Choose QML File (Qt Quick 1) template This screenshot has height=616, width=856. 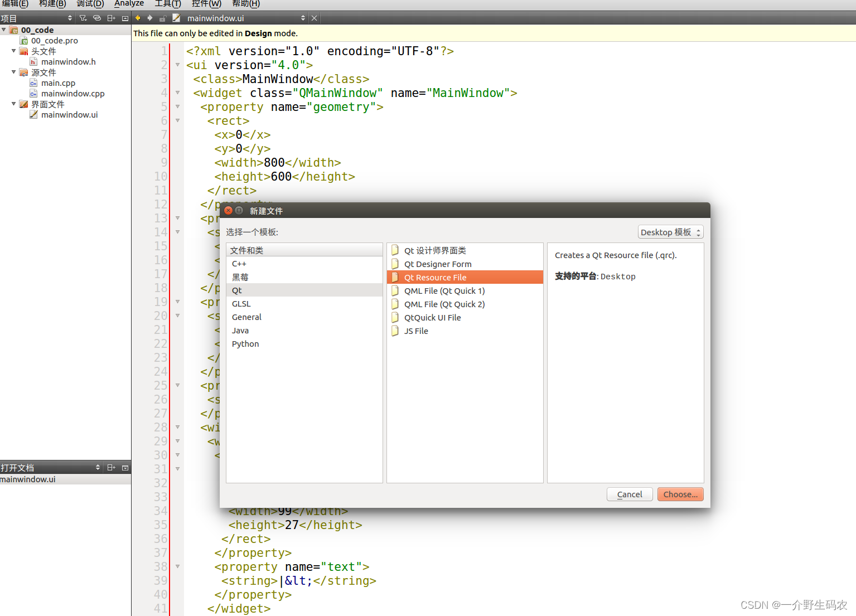click(x=465, y=290)
